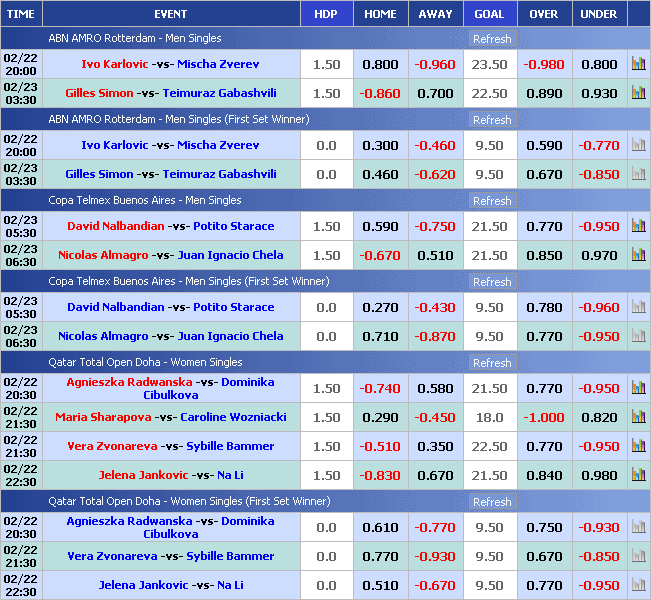Click chart icon for Simon vs Gabashvili Men Singles row
The height and width of the screenshot is (600, 651).
638,93
